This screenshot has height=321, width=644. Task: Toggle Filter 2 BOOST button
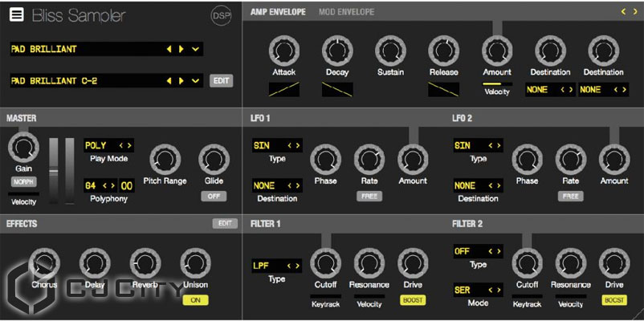(614, 300)
